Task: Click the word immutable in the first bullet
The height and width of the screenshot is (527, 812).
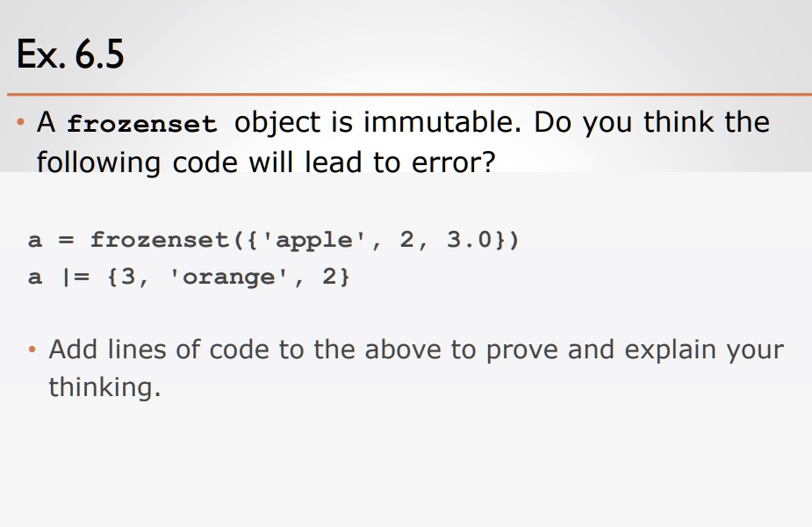Action: (442, 122)
